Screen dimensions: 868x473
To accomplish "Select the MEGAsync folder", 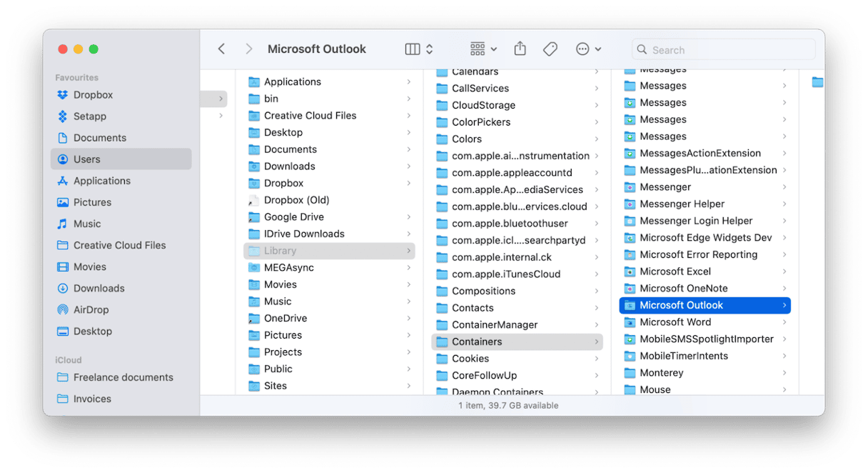I will tap(288, 267).
